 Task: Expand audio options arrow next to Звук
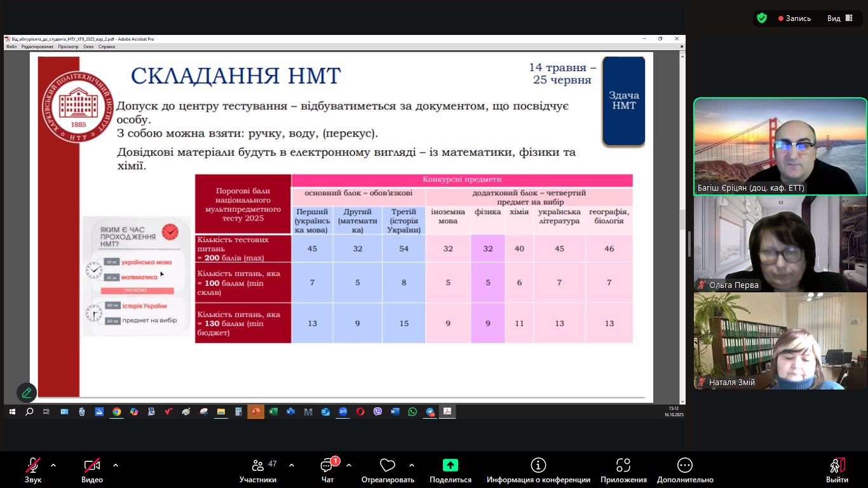point(53,465)
